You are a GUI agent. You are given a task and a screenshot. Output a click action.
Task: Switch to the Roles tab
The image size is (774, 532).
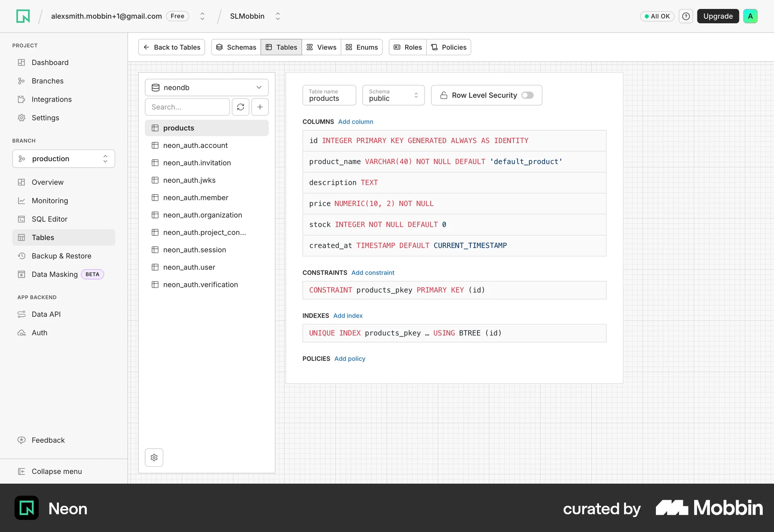[408, 47]
